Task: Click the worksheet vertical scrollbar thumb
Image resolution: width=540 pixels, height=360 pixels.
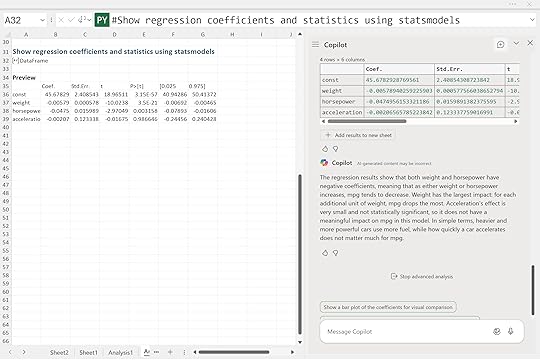Action: coord(300,255)
